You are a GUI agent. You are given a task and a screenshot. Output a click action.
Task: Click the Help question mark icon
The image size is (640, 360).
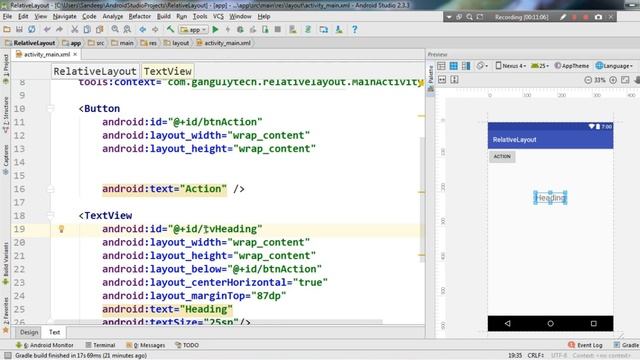(355, 29)
